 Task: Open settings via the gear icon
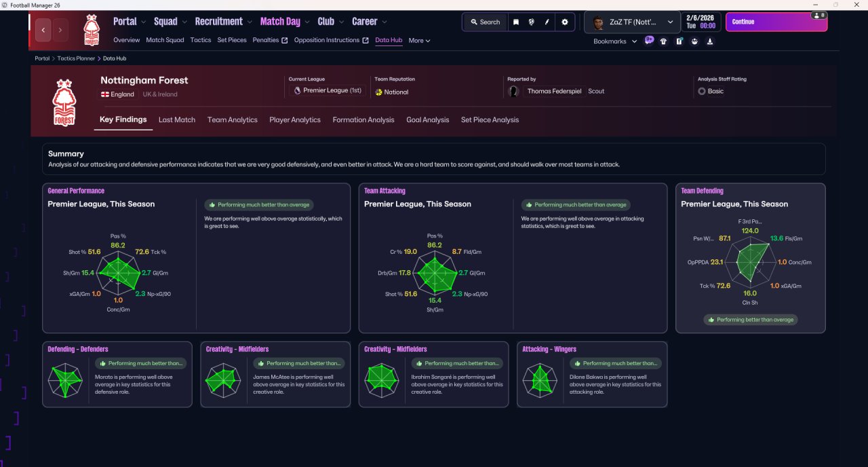pos(565,22)
